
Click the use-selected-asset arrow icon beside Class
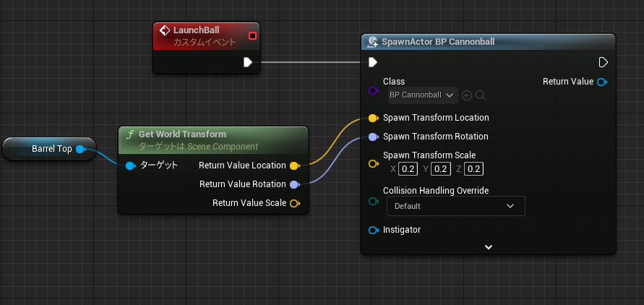point(467,95)
